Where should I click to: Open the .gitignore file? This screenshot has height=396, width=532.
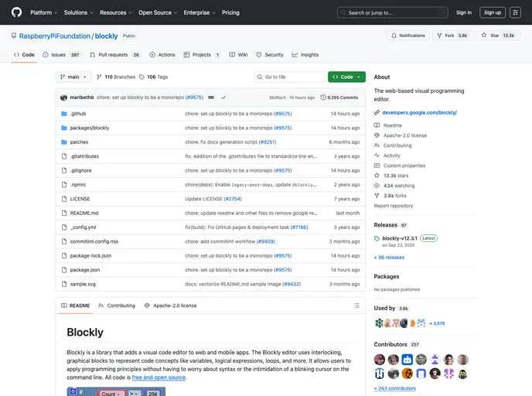80,170
